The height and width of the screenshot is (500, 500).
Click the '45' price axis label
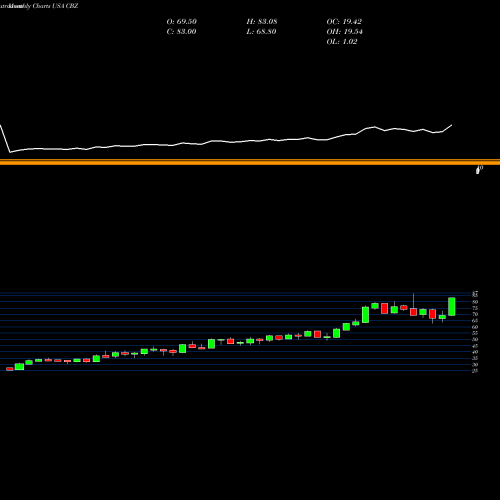(475, 346)
